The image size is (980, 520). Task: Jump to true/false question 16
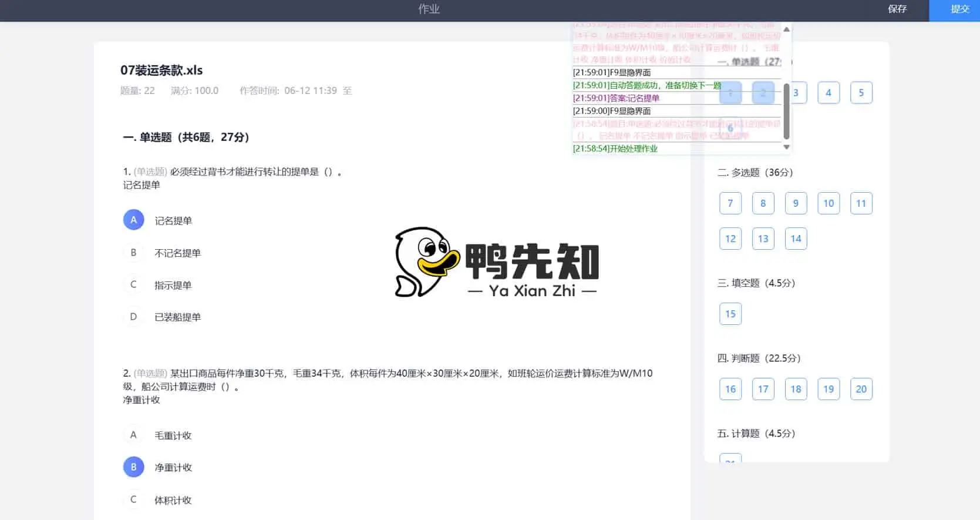coord(730,389)
